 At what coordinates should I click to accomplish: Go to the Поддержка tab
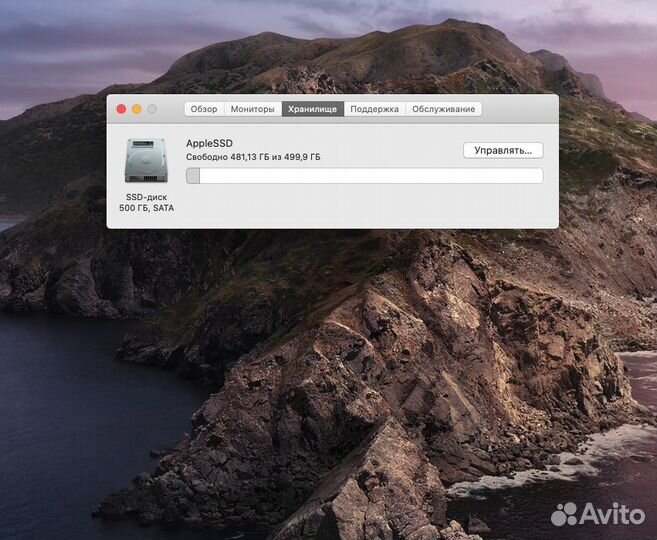pos(375,109)
